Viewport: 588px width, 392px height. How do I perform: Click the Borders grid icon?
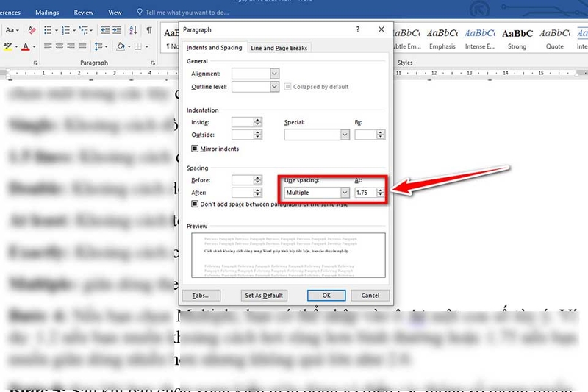pos(138,46)
